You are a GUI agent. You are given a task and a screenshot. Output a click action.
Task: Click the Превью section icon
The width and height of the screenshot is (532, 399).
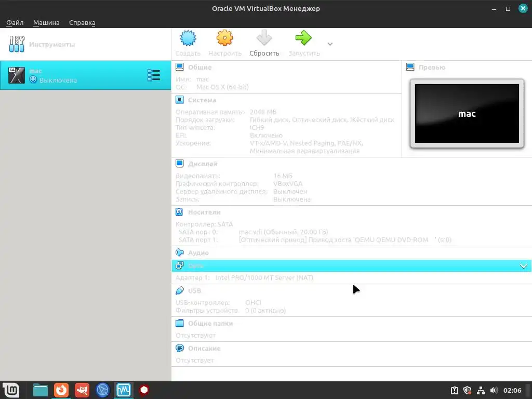point(410,67)
